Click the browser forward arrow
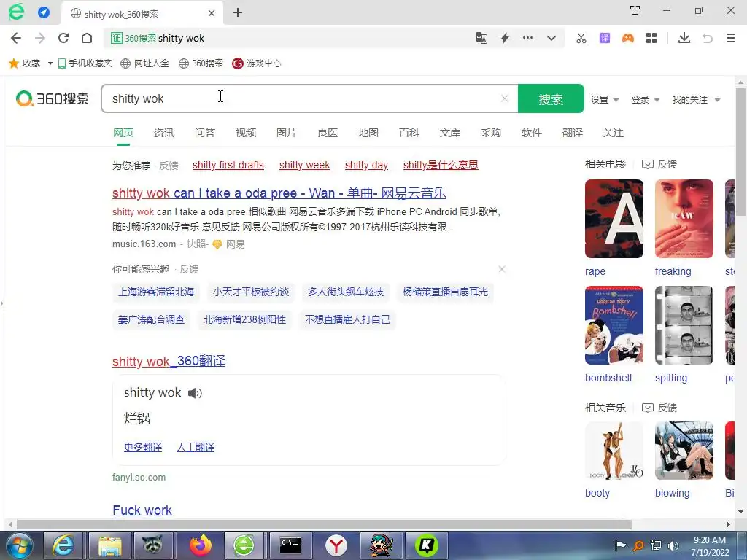 pos(40,38)
